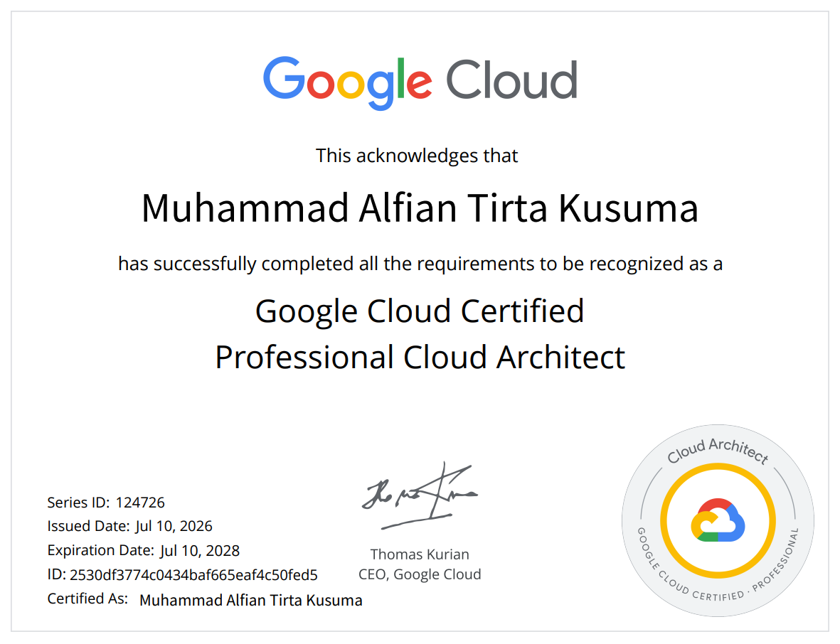Click the 'Professional Cloud Architect' title line
Screen dimensions: 840x644
(420, 357)
